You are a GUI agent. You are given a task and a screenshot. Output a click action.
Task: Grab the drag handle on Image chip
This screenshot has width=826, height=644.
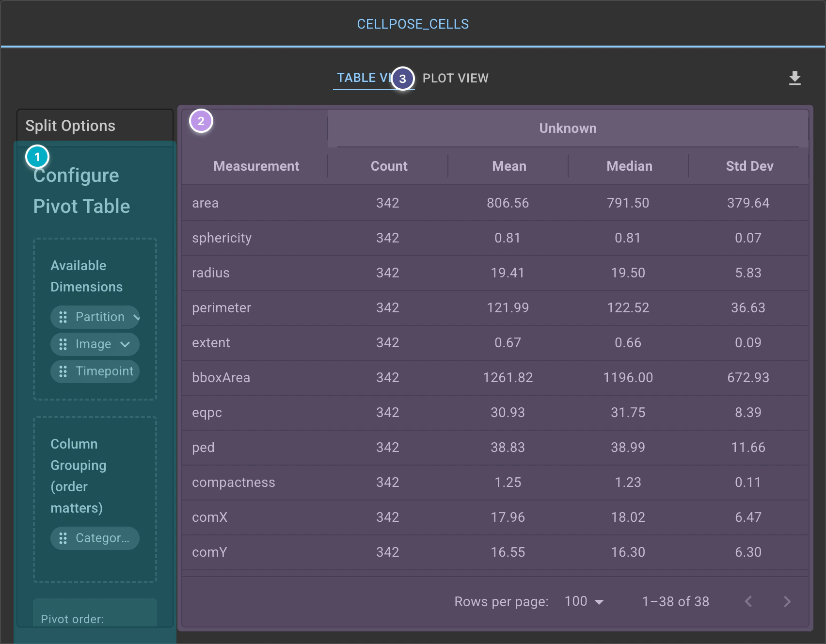point(63,344)
